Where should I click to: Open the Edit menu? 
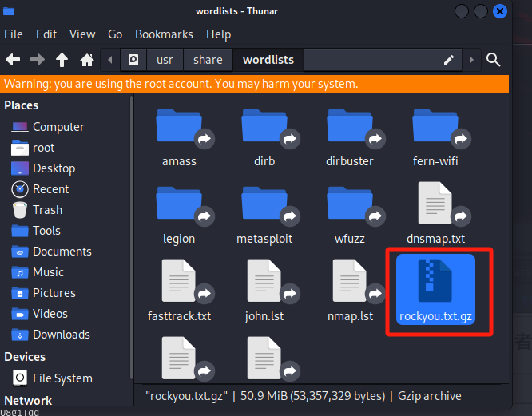point(46,34)
